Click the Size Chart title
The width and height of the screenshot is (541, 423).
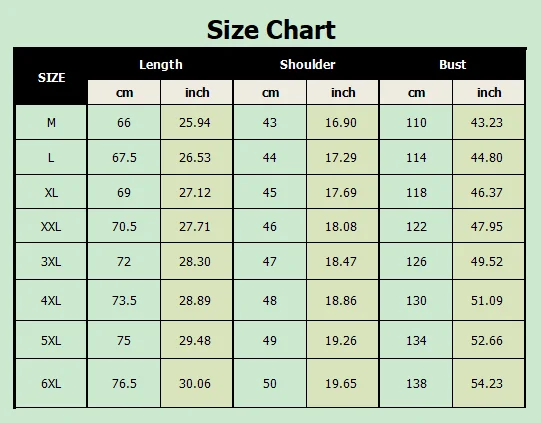(271, 30)
